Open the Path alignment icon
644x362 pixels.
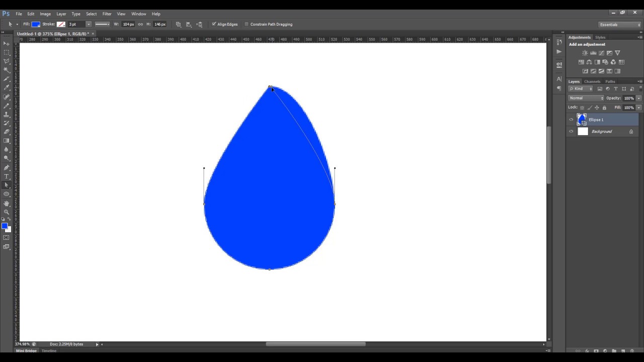click(x=189, y=24)
